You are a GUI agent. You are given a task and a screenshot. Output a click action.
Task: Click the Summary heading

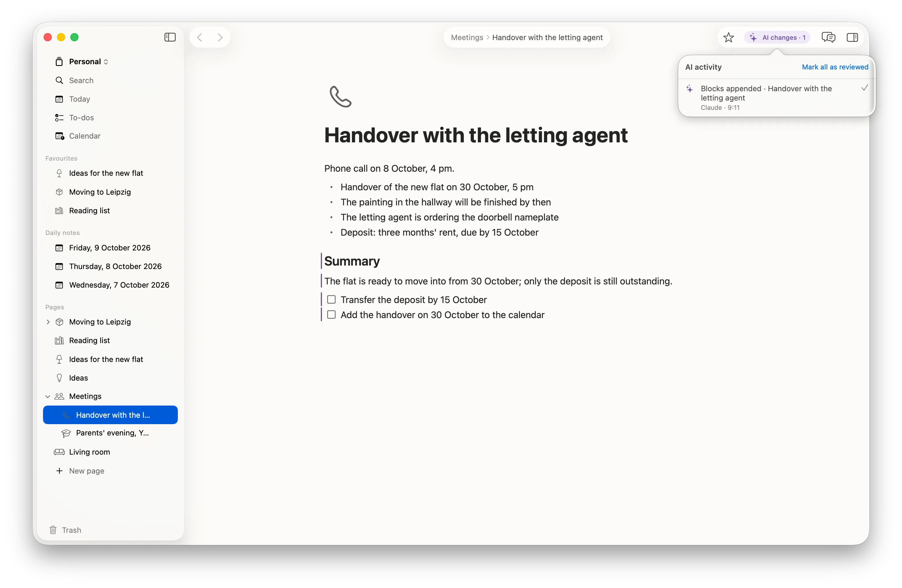[352, 261]
